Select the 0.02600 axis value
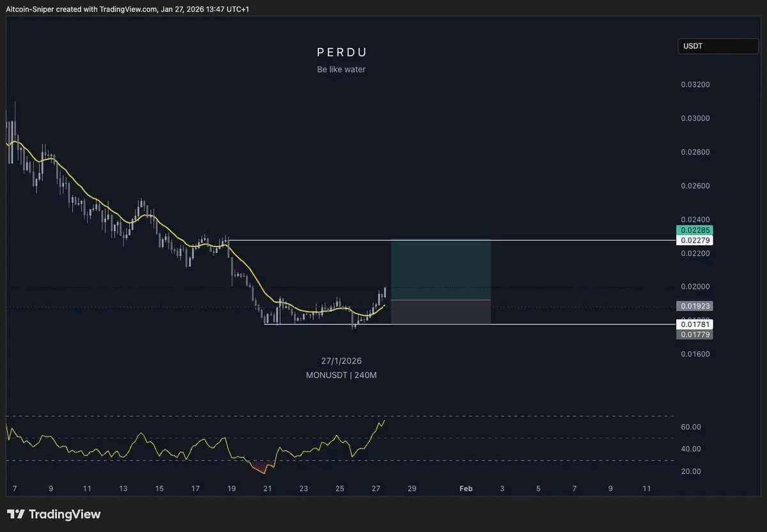 point(695,186)
